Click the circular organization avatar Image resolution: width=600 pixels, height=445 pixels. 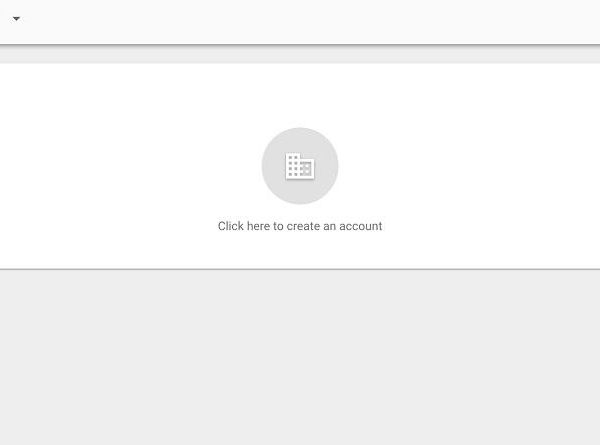pos(300,166)
